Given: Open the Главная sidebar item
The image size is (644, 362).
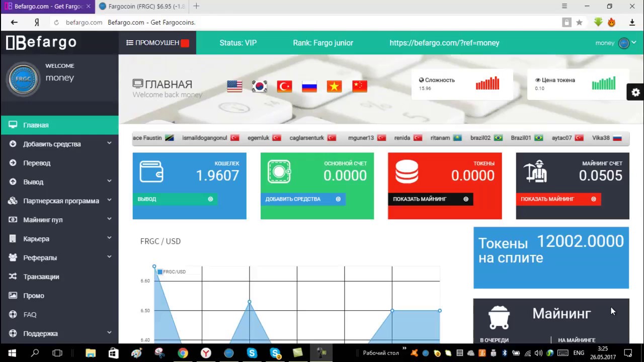Looking at the screenshot, I should tap(59, 125).
